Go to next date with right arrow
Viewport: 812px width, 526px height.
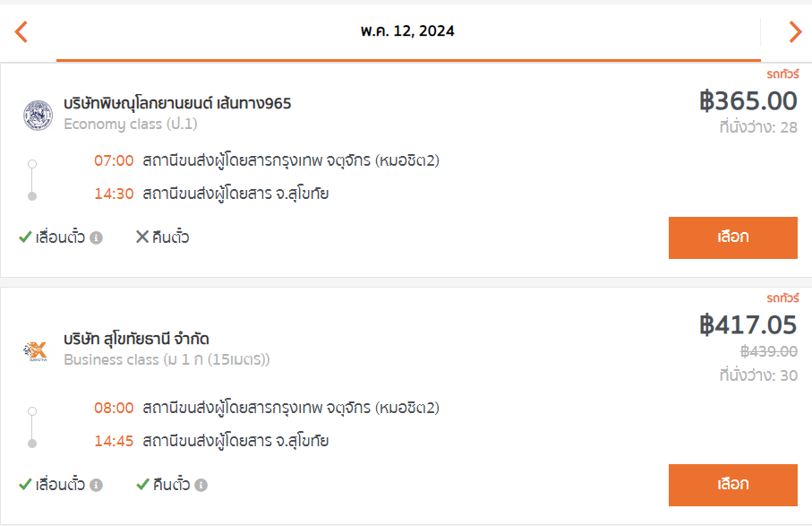[x=795, y=31]
